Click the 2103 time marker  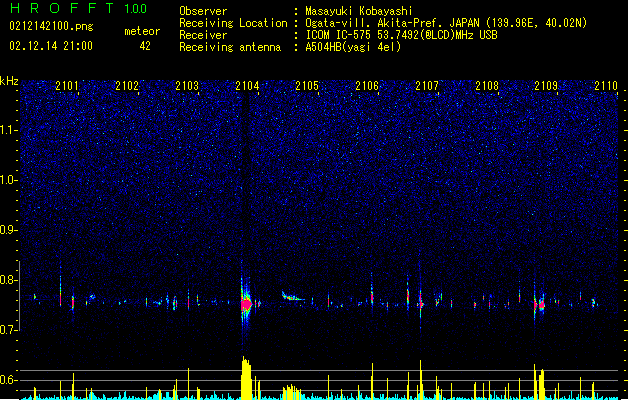click(x=187, y=85)
